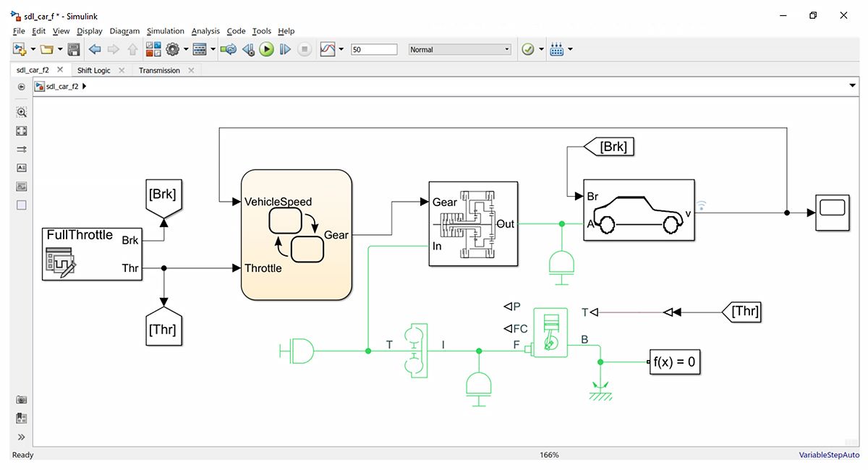Viewport: 868px width, 470px height.
Task: Open the Simulink Library Browser icon
Action: coord(153,49)
